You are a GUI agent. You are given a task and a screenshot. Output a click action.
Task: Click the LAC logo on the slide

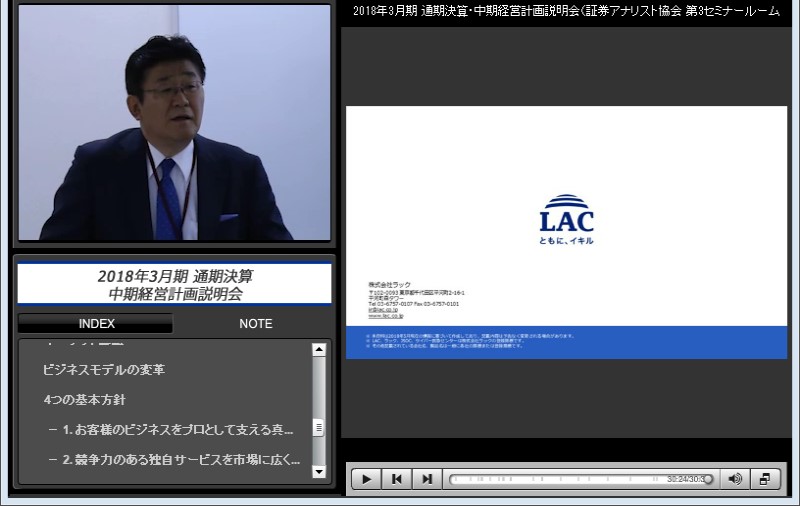coord(566,220)
